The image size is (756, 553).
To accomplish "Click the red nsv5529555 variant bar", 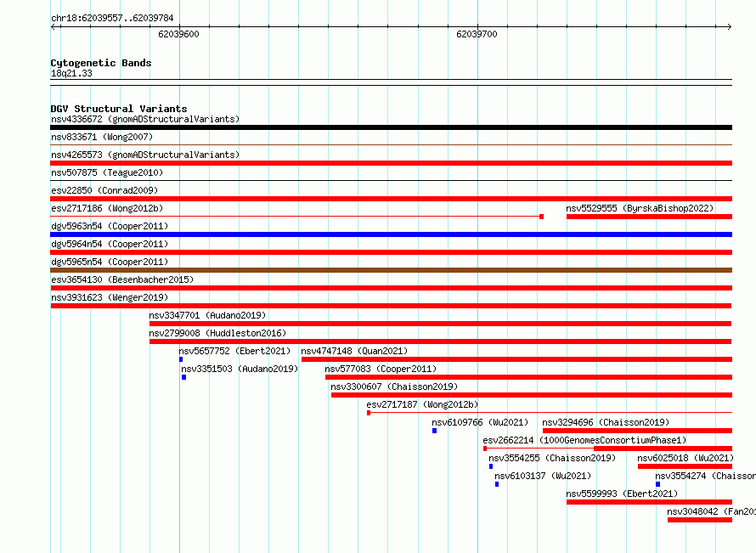I will 650,217.
